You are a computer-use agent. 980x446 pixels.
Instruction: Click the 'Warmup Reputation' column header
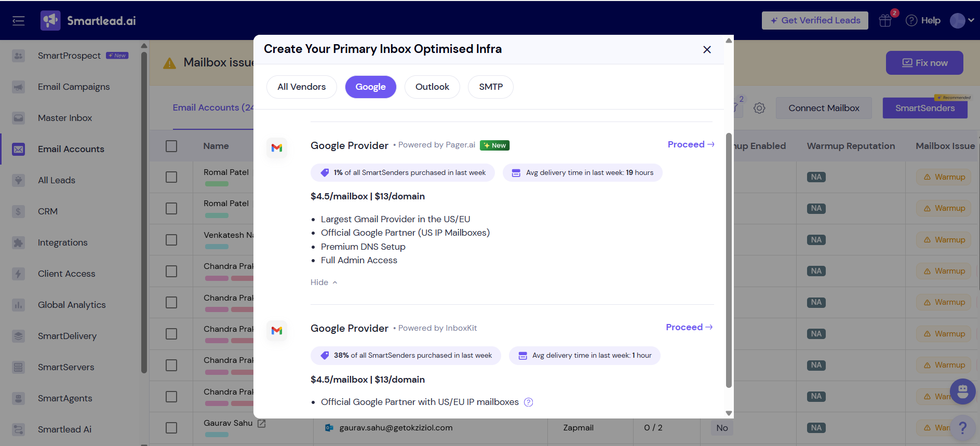coord(851,146)
